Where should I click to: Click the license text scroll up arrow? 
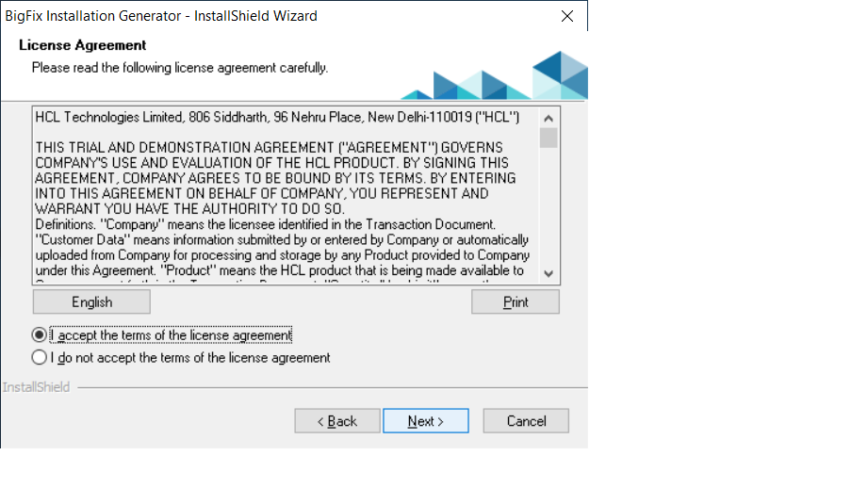549,118
